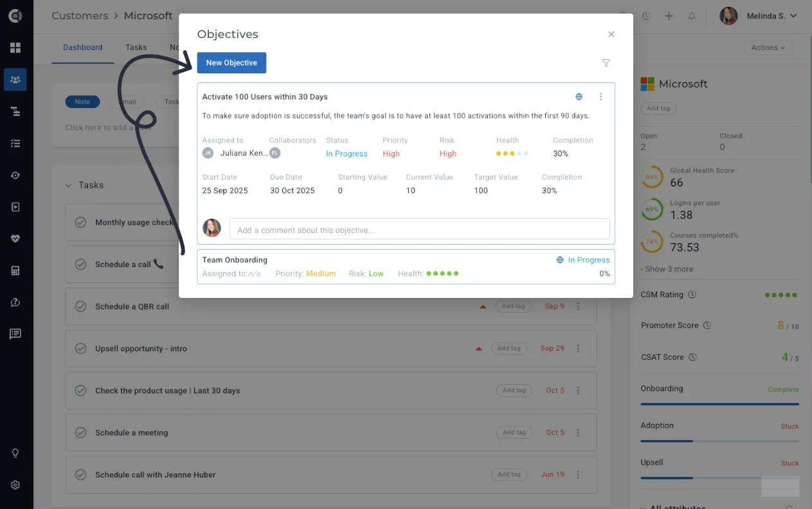Switch to the Tasks tab
This screenshot has width=812, height=509.
[136, 48]
